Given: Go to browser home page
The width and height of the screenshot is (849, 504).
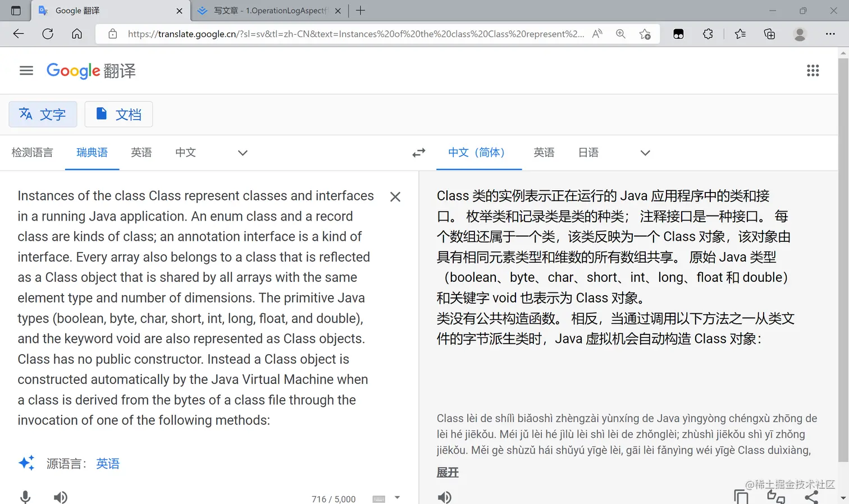Looking at the screenshot, I should [77, 34].
